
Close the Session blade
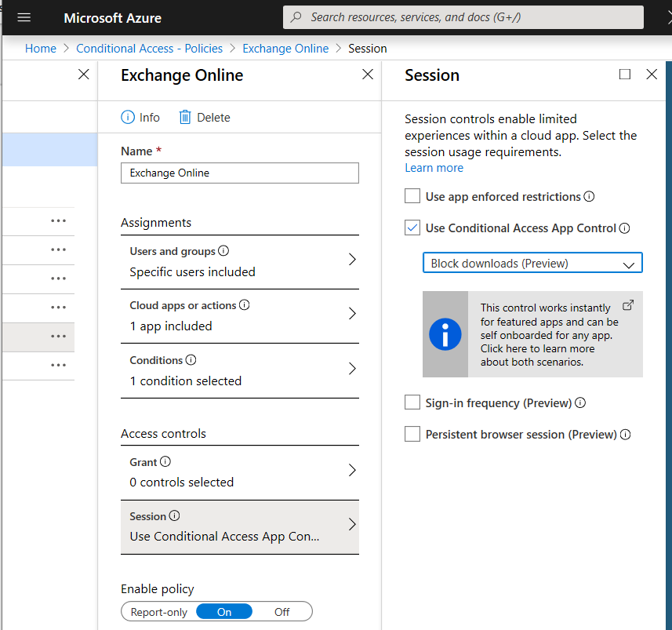pyautogui.click(x=652, y=75)
